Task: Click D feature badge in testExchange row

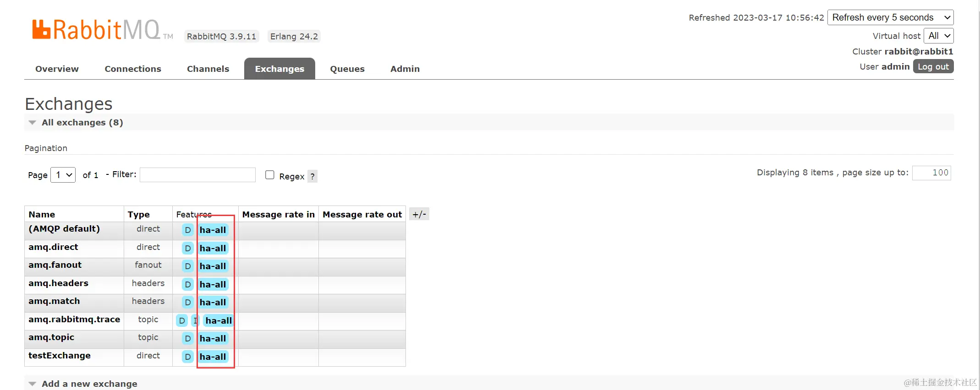Action: tap(187, 357)
